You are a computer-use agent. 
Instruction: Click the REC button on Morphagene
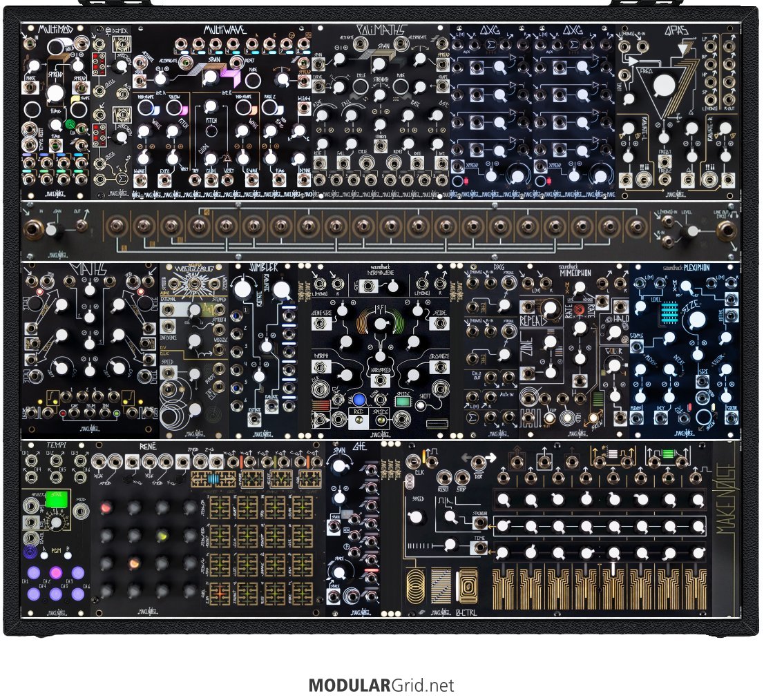359,418
